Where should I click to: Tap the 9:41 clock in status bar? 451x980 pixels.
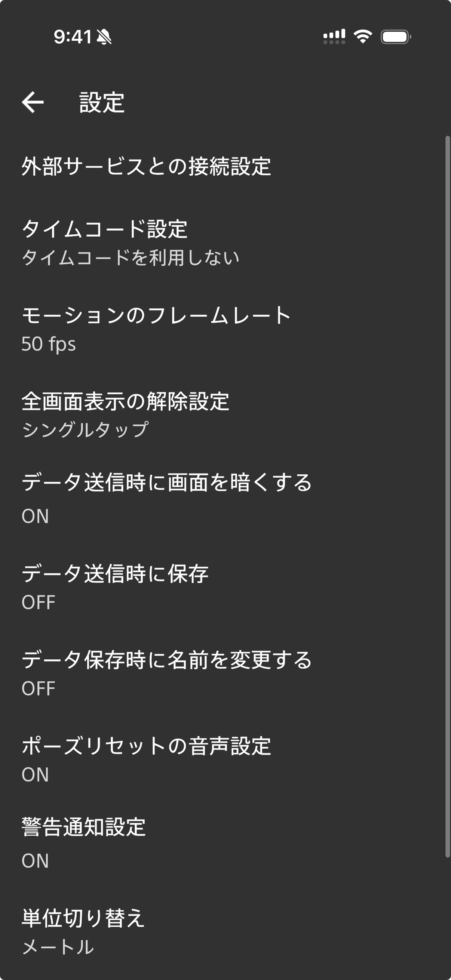pyautogui.click(x=73, y=37)
